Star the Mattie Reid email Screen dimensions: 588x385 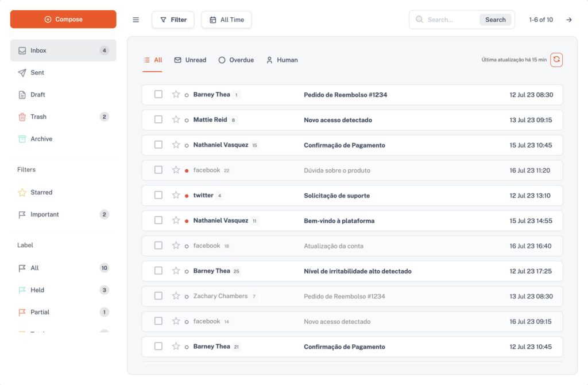(x=176, y=120)
